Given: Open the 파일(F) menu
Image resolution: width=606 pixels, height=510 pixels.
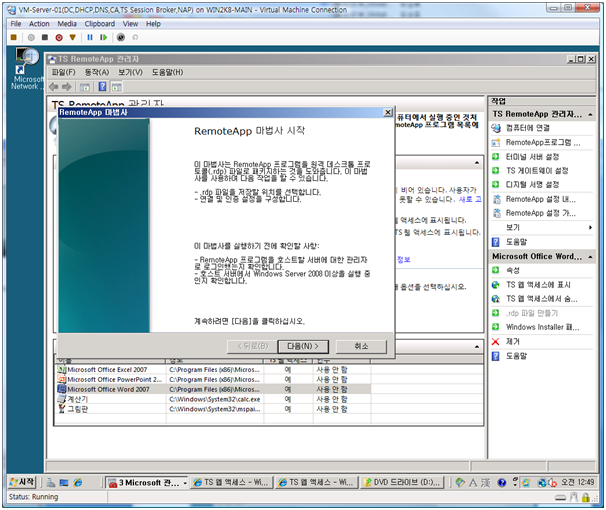Looking at the screenshot, I should point(63,72).
